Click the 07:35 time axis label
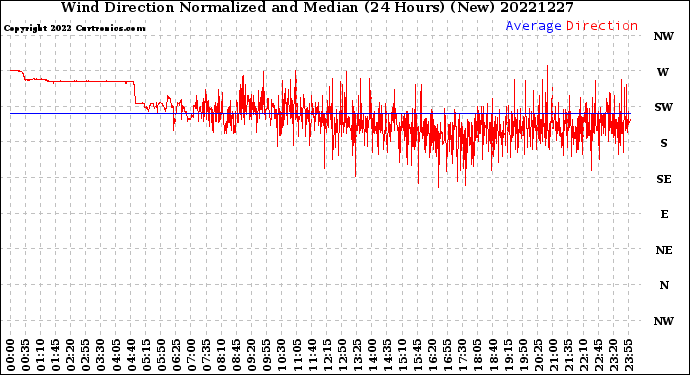 pyautogui.click(x=206, y=355)
